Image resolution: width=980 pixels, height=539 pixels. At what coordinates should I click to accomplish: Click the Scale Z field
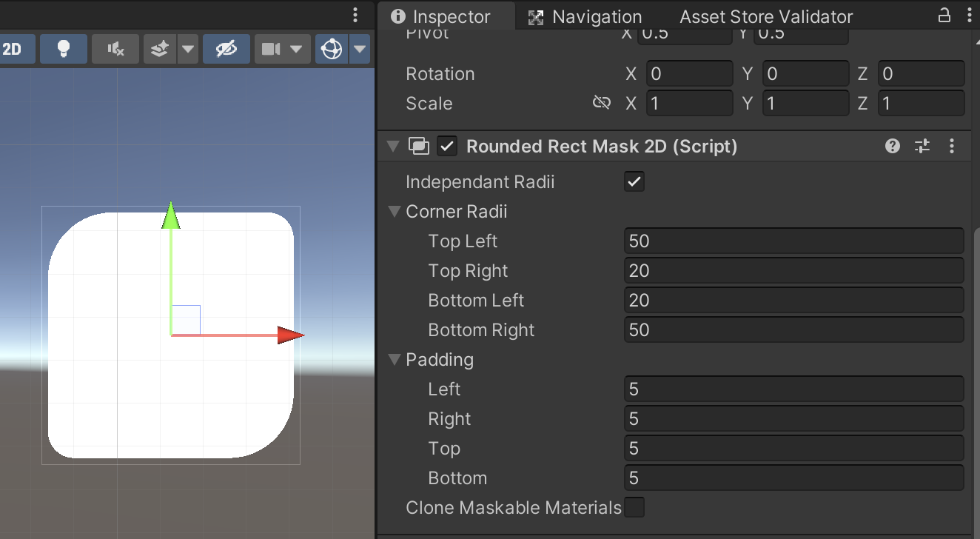coord(922,103)
